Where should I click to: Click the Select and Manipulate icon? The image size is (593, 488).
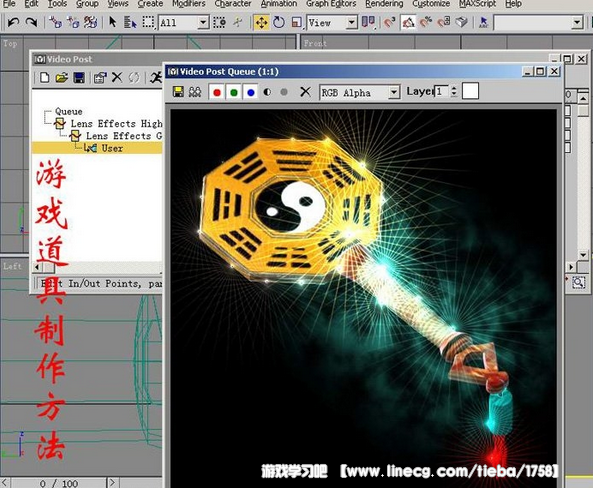238,22
